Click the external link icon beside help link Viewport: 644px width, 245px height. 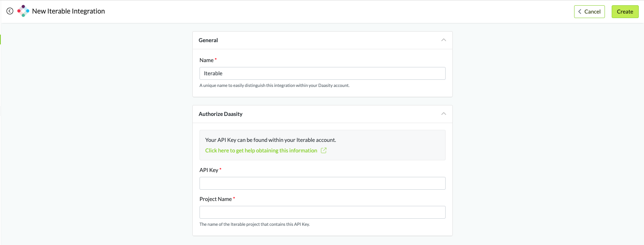click(x=324, y=151)
